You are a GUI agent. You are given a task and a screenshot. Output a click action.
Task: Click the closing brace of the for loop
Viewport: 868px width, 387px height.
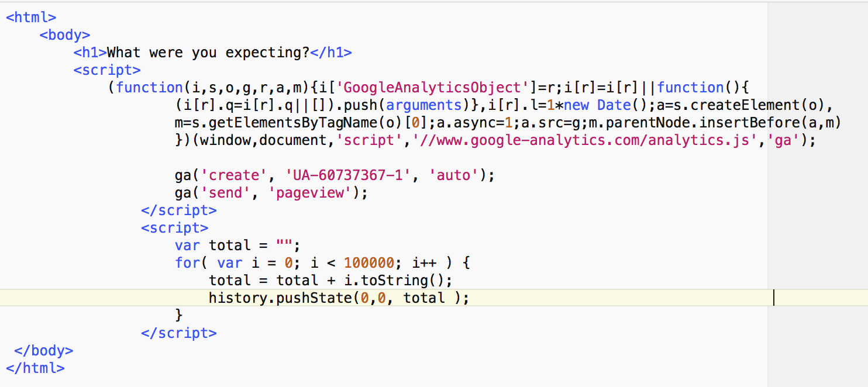[179, 316]
